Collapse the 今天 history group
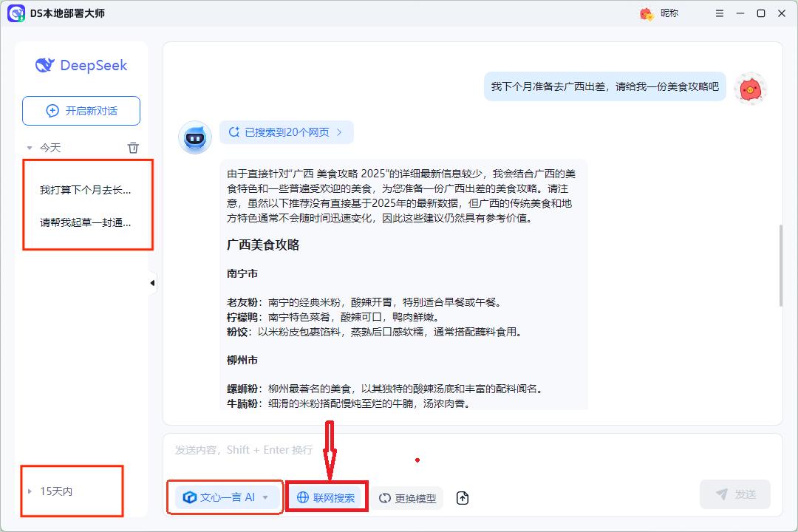 tap(30, 148)
